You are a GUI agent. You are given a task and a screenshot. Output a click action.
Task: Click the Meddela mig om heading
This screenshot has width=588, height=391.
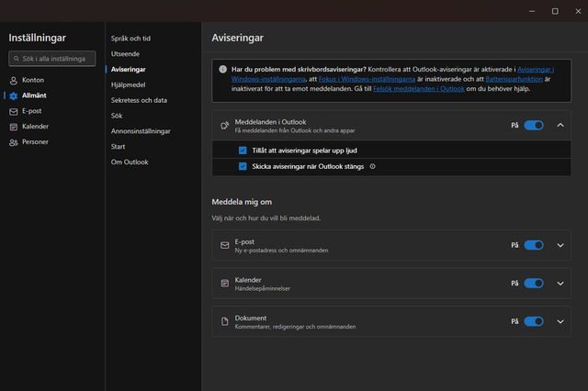pyautogui.click(x=242, y=202)
